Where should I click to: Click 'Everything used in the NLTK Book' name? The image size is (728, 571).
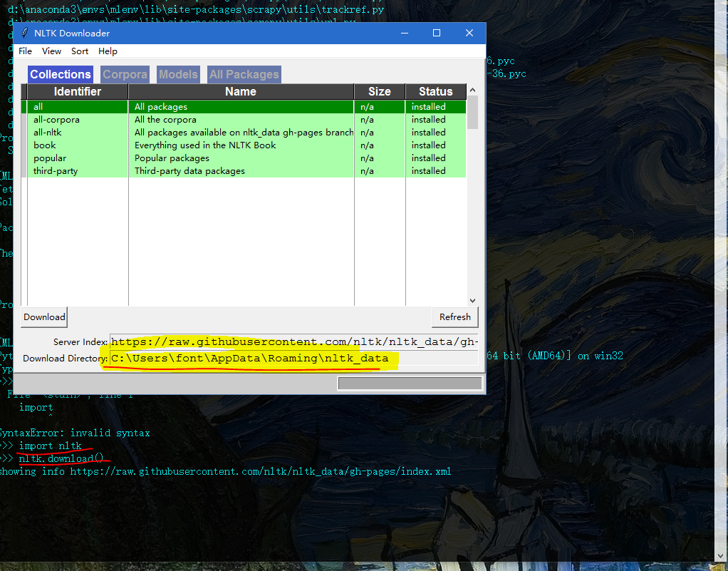click(205, 145)
